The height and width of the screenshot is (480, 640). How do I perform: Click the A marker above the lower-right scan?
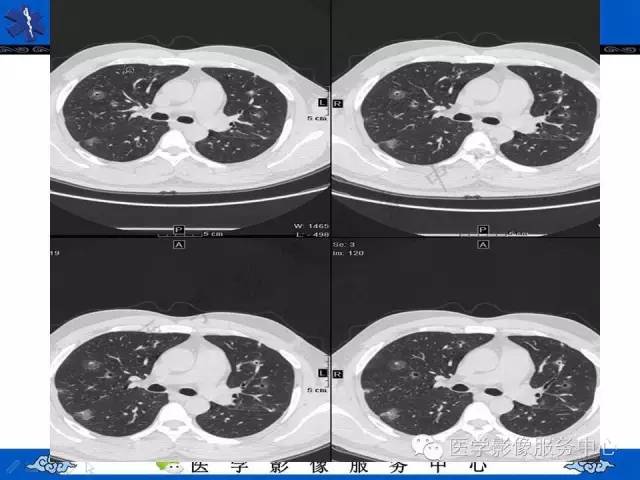click(x=483, y=244)
